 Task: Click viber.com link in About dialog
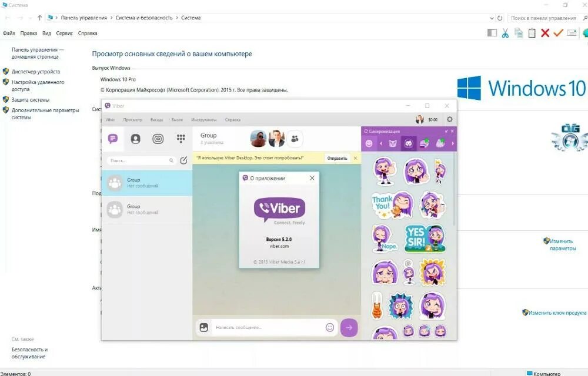coord(279,246)
